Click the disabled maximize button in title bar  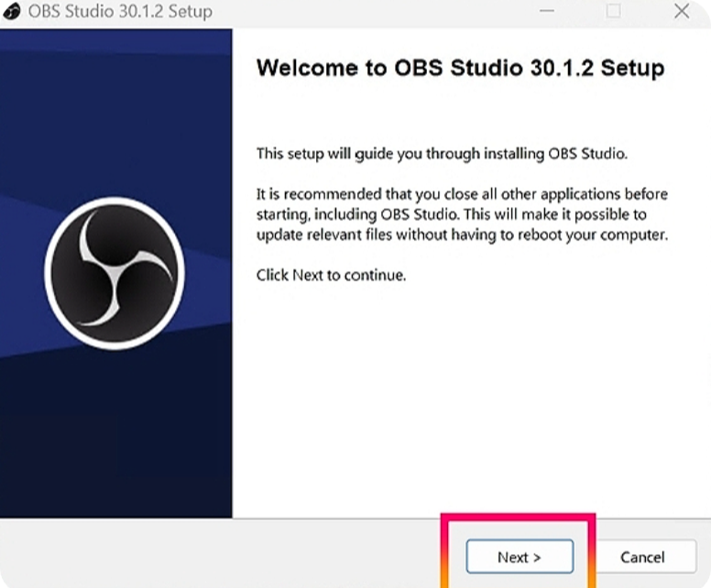614,11
